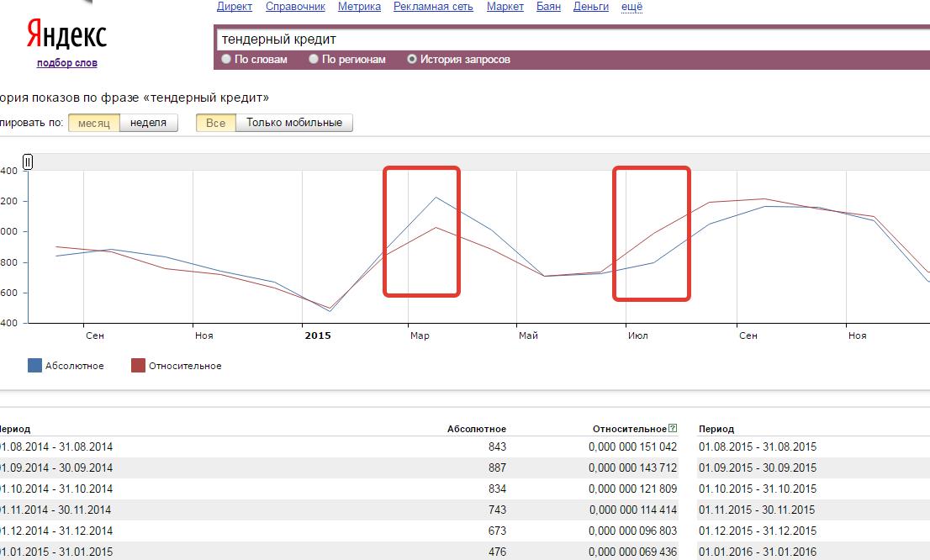Click the relative value 0,000 000 151 042
The width and height of the screenshot is (930, 560).
tap(633, 446)
